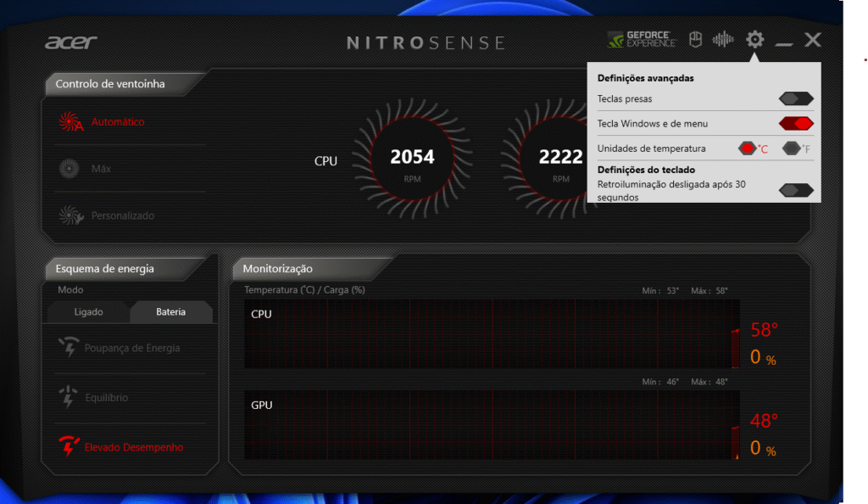Click the audio waveform icon in title bar

[x=723, y=38]
